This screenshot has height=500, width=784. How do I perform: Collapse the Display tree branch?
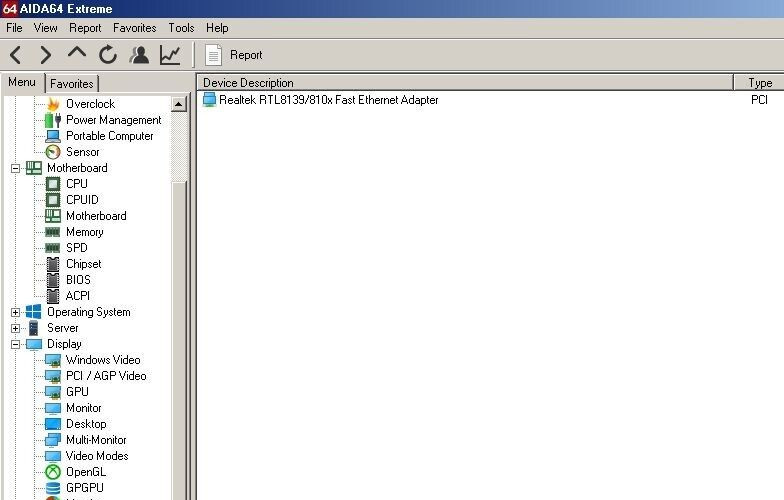[x=16, y=344]
